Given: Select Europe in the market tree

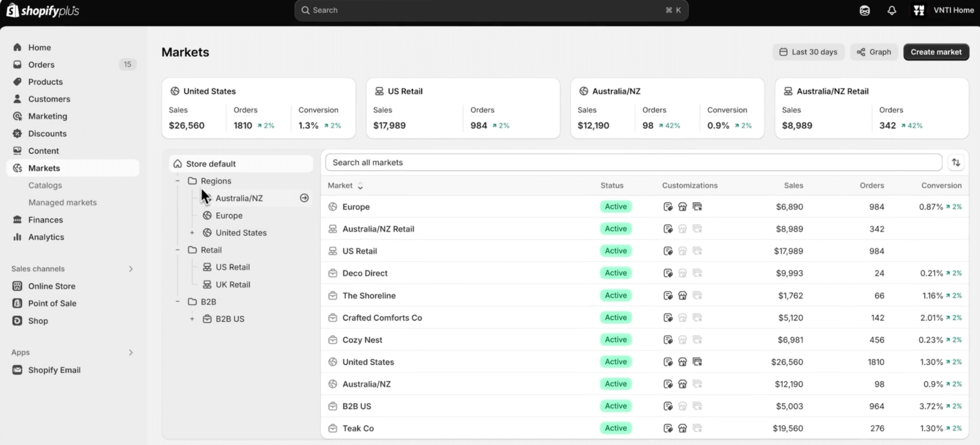Looking at the screenshot, I should 229,216.
